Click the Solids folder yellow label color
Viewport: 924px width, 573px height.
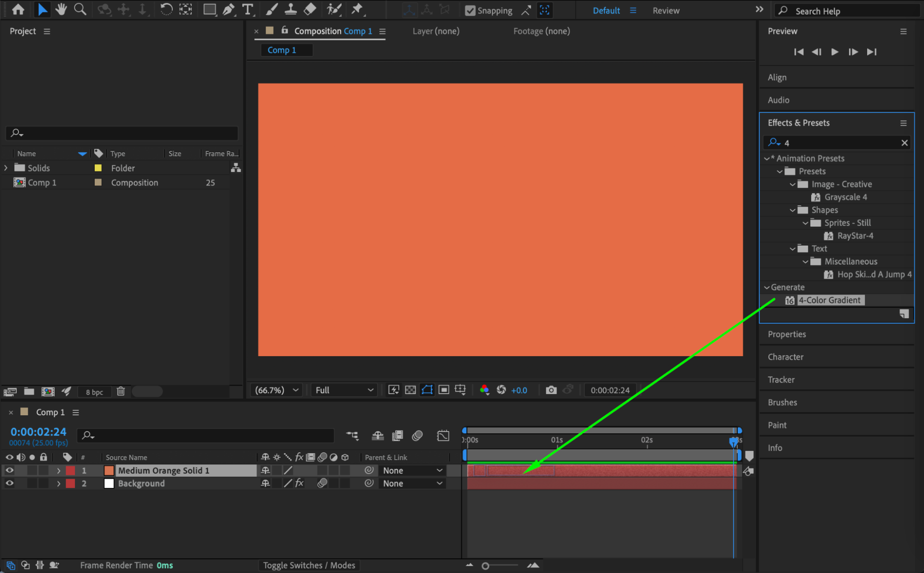click(98, 168)
